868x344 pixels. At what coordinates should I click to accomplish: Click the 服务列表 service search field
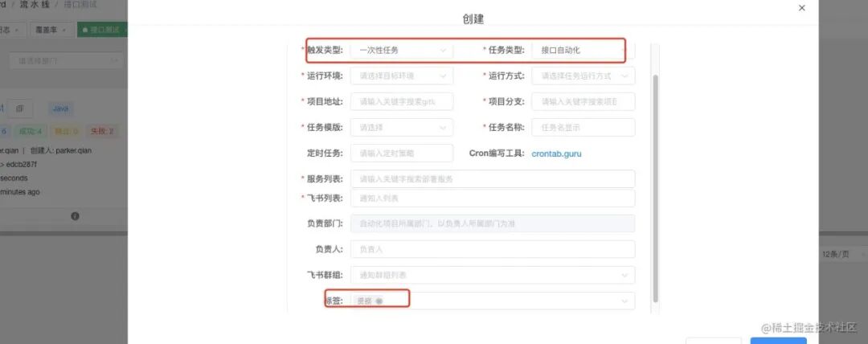tap(493, 179)
